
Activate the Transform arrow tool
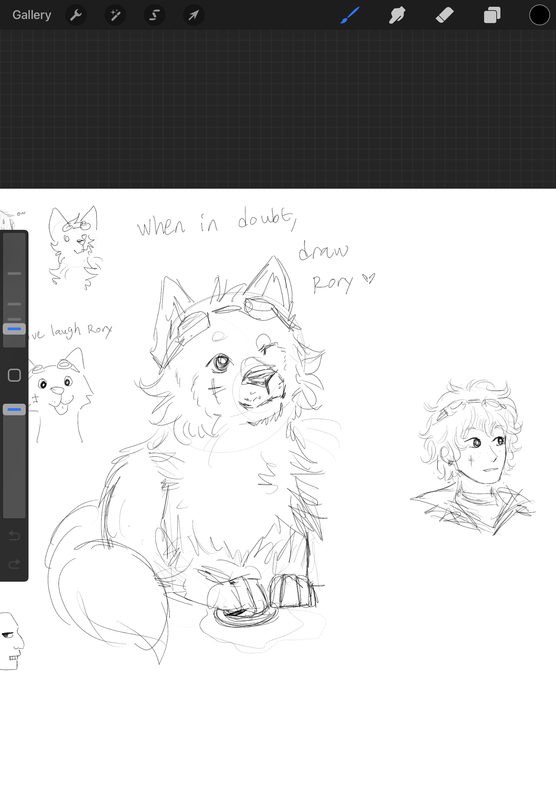click(194, 15)
